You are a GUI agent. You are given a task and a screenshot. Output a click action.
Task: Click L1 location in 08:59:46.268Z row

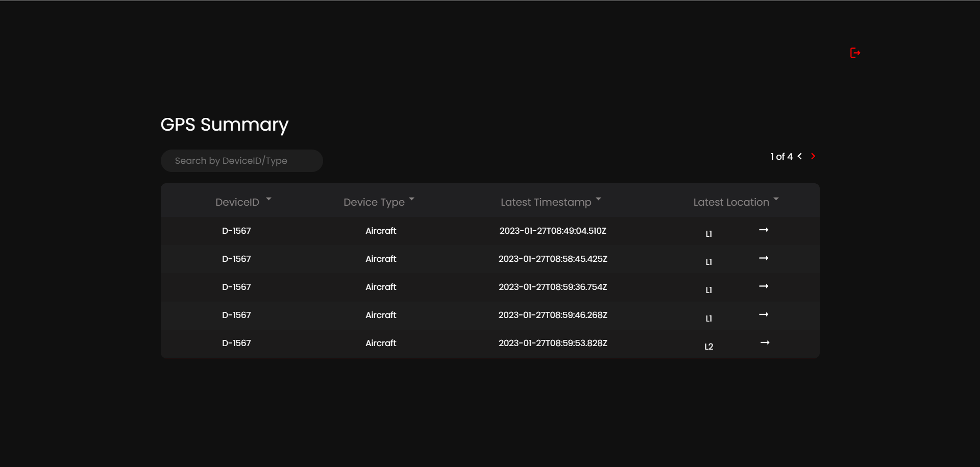(x=709, y=318)
